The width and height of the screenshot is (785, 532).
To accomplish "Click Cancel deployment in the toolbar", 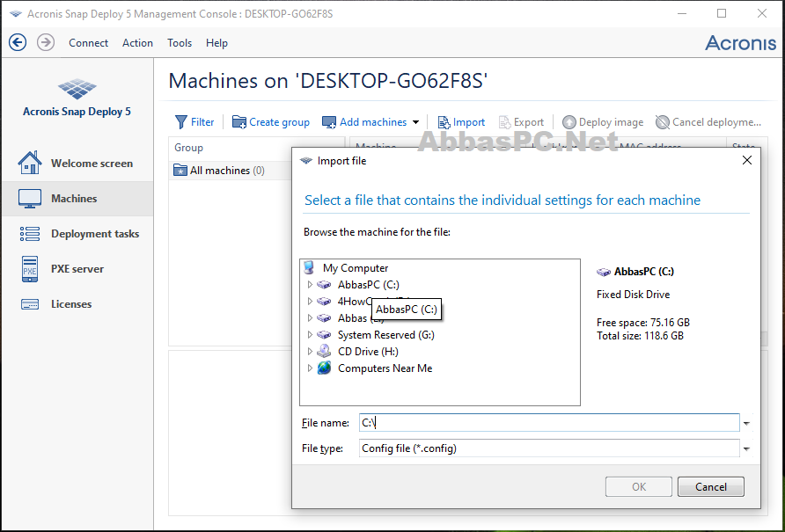I will [x=708, y=122].
